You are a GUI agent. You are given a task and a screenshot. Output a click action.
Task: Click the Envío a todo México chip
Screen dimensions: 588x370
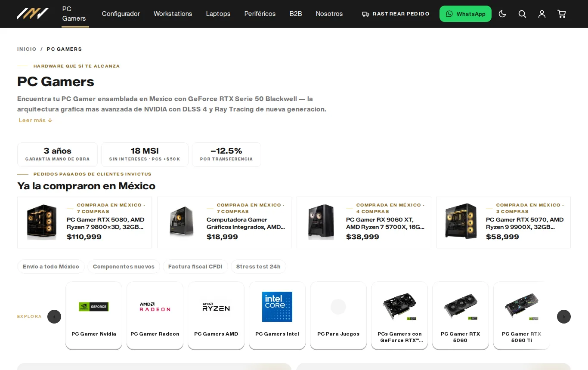[x=51, y=267]
